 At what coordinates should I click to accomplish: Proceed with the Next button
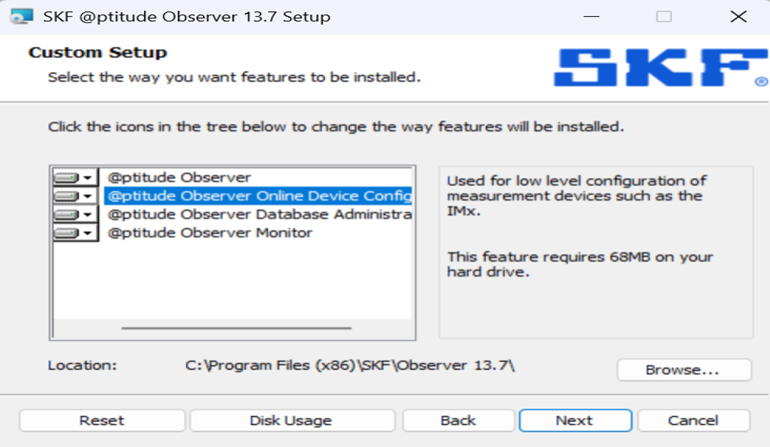pyautogui.click(x=574, y=420)
